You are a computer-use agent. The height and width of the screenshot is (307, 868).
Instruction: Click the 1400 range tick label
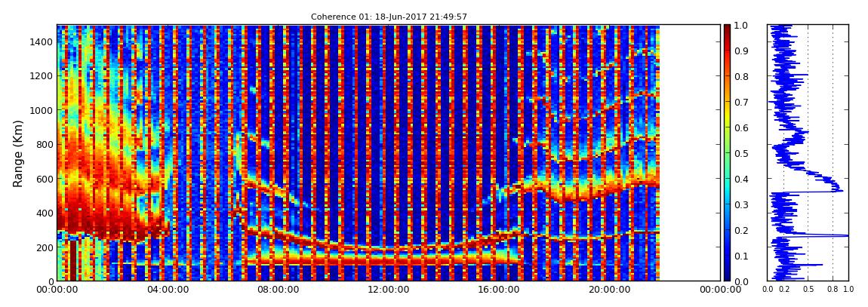42,41
